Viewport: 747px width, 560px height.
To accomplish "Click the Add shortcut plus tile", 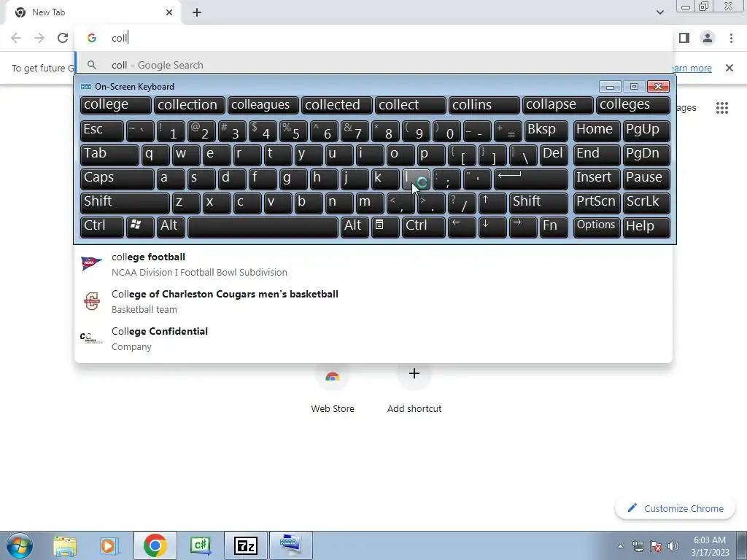I will click(x=414, y=388).
